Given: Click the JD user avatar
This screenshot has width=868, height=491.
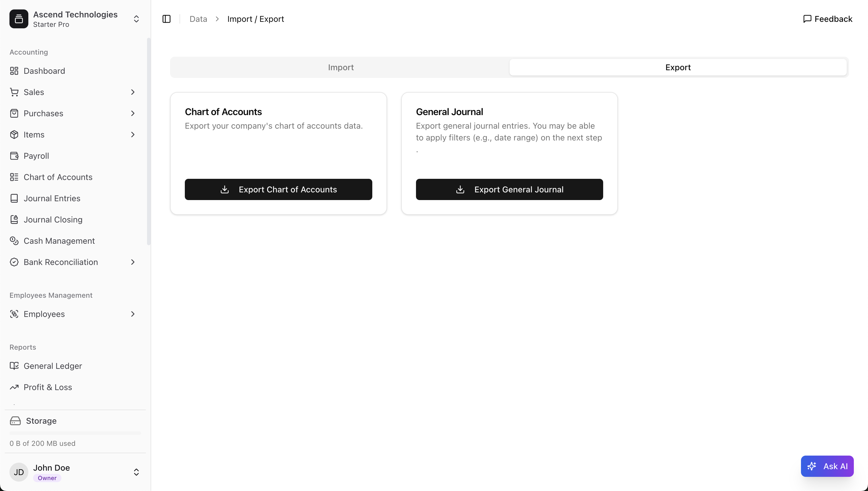Looking at the screenshot, I should (19, 472).
